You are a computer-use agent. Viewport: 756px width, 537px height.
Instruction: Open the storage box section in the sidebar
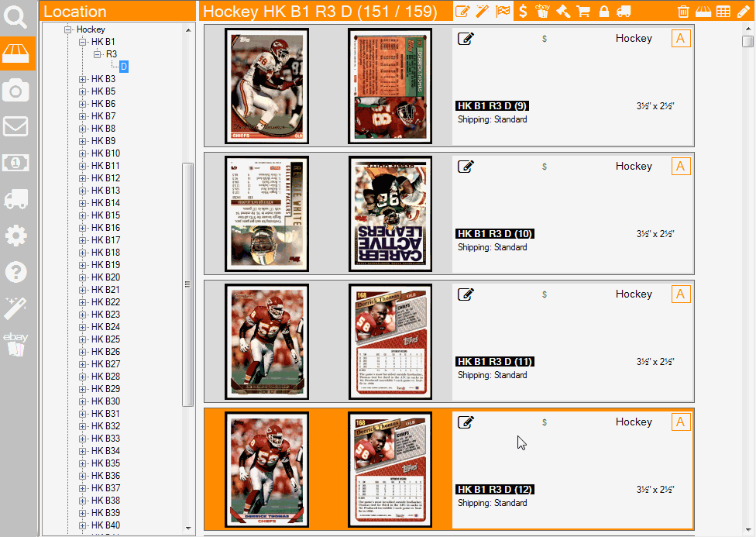tap(17, 53)
